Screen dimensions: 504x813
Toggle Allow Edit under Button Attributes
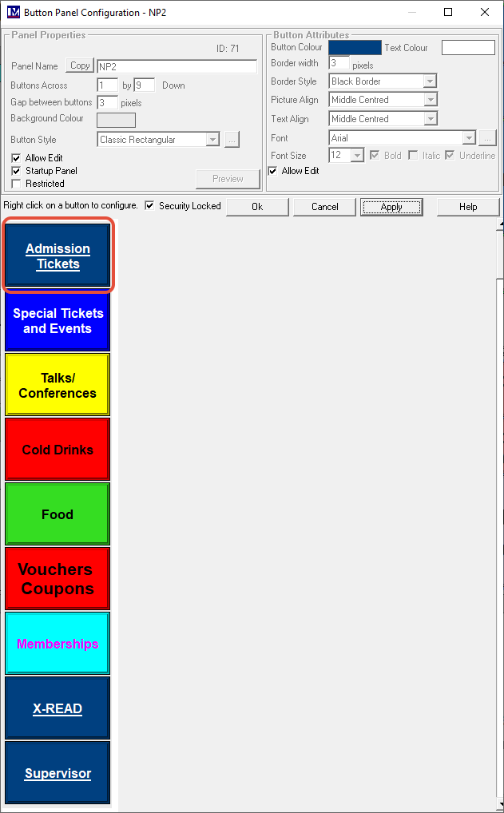272,171
